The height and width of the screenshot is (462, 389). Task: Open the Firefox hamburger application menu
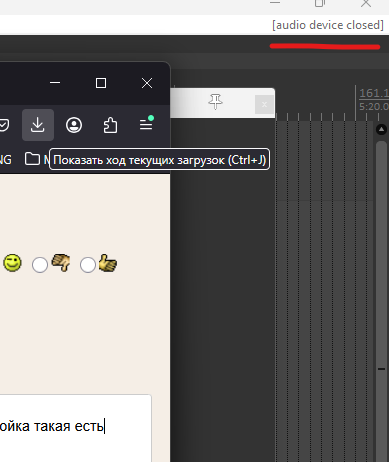(146, 123)
